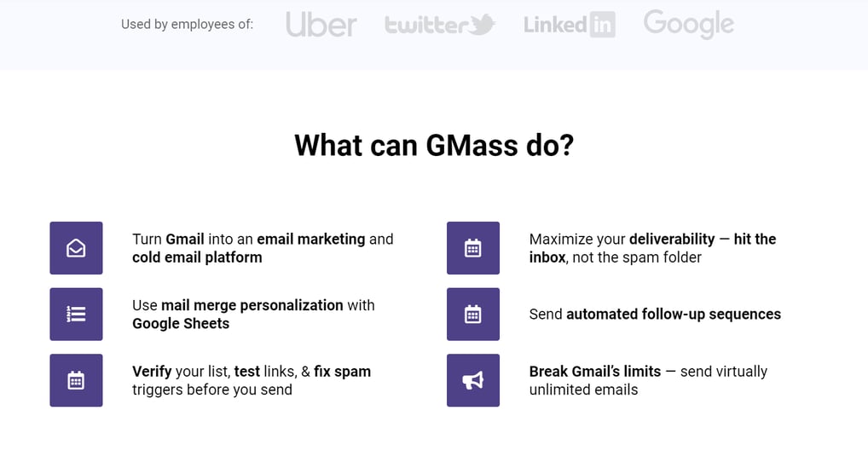Click the 'Send automated follow-up sequences' text

pos(655,315)
